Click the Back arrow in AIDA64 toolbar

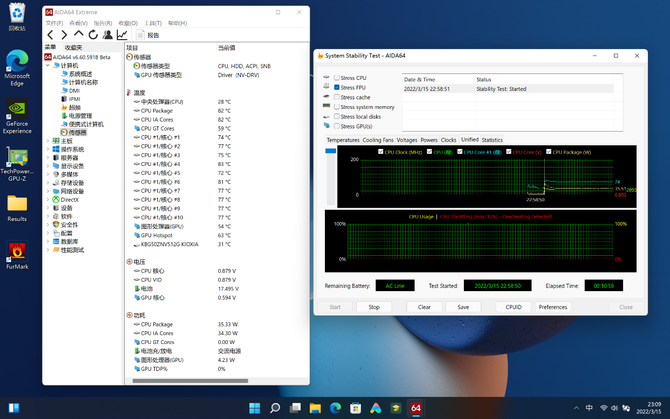(x=50, y=34)
